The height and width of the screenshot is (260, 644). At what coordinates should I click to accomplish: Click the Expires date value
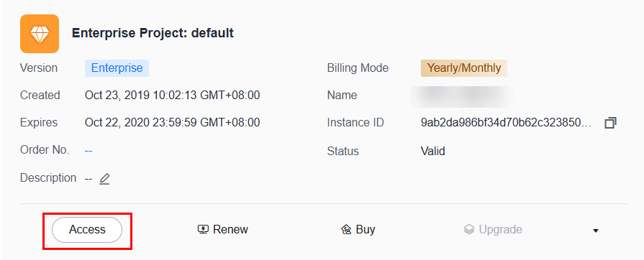coord(173,123)
